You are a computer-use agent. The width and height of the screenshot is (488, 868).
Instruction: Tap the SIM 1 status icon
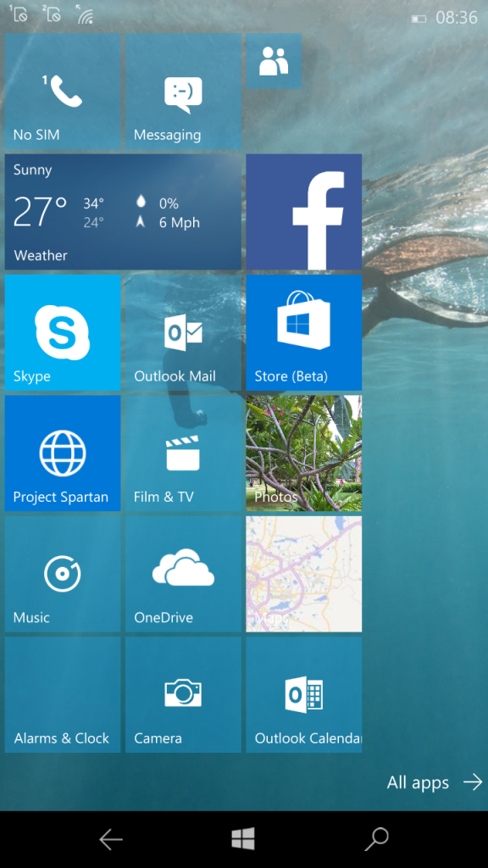click(x=19, y=14)
